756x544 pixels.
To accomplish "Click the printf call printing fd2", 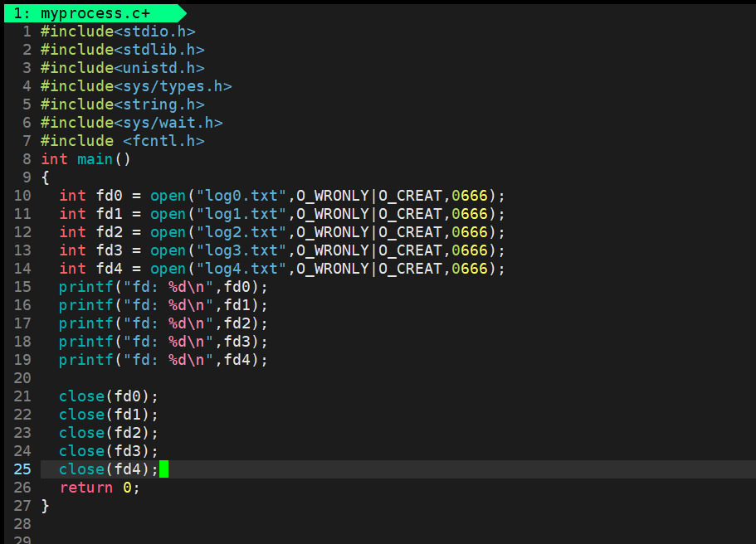I will pyautogui.click(x=163, y=323).
